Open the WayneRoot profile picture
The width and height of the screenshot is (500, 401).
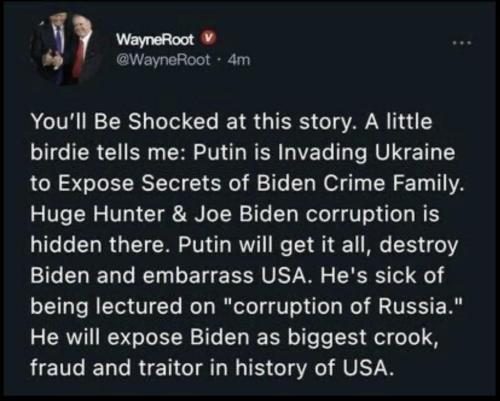pyautogui.click(x=66, y=48)
